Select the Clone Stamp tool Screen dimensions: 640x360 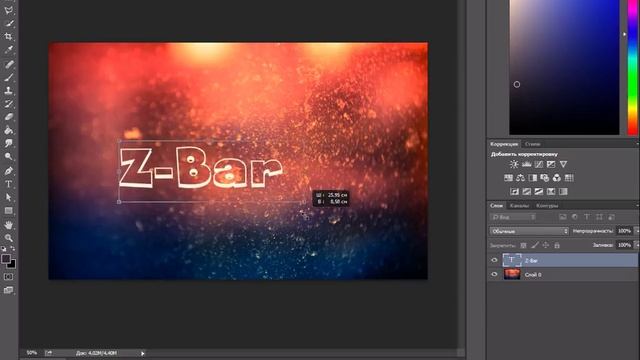coord(8,90)
